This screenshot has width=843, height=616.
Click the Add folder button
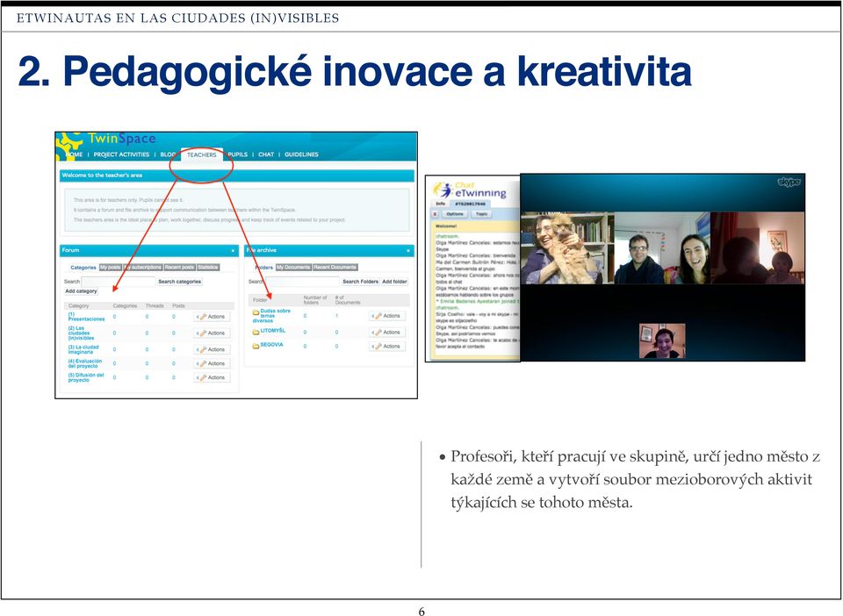click(x=394, y=282)
